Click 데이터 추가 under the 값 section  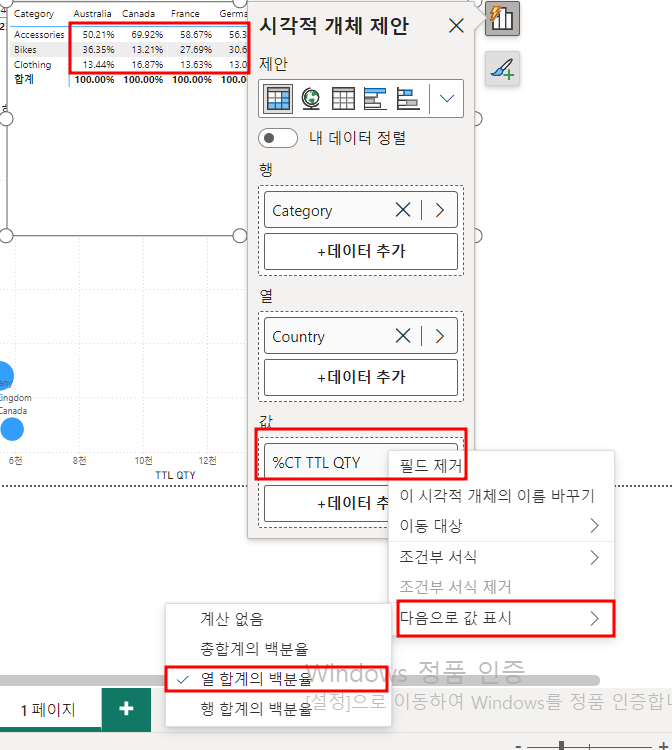[x=326, y=503]
